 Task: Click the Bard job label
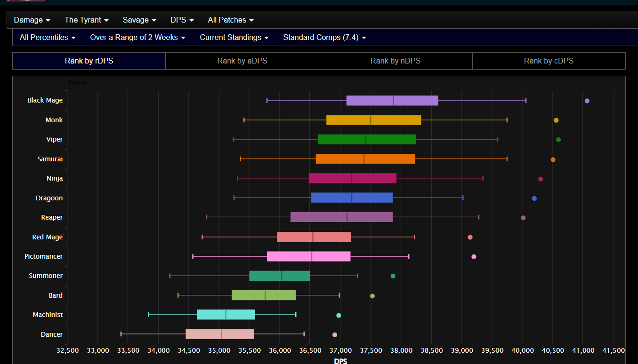[x=56, y=295]
